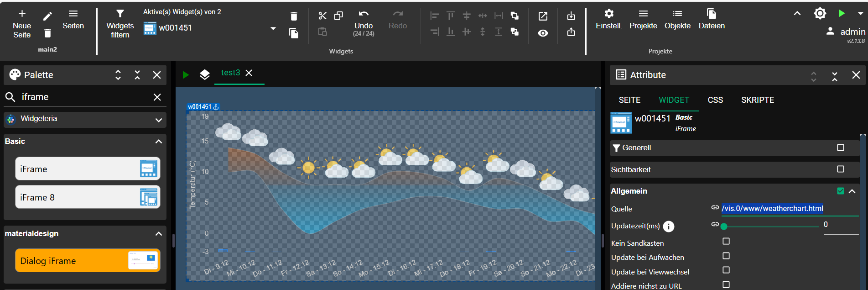
Task: Switch to the CSS attribute tab
Action: tap(715, 100)
